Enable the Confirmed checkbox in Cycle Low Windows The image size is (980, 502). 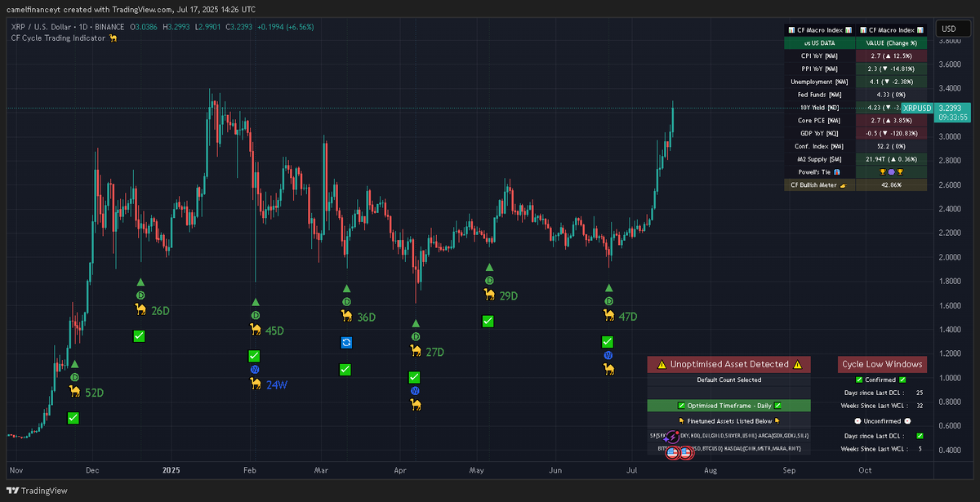click(x=859, y=380)
